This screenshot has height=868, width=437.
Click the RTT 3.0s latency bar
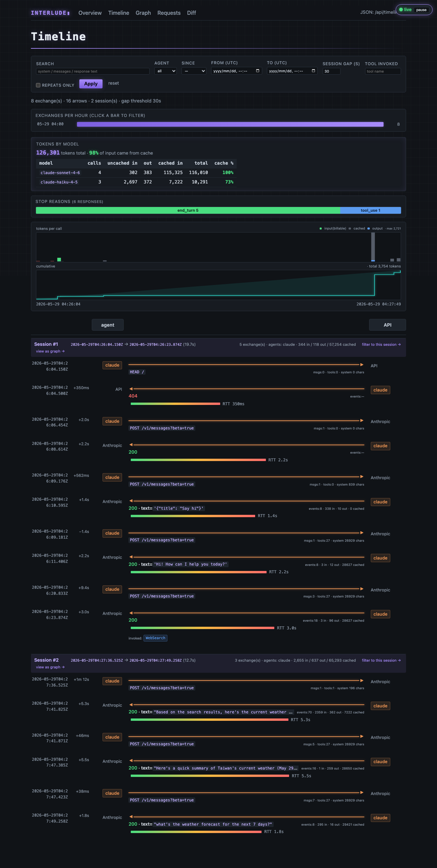[202, 628]
